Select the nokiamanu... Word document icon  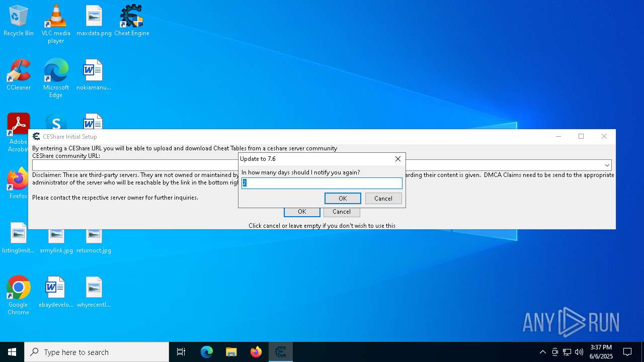point(94,75)
